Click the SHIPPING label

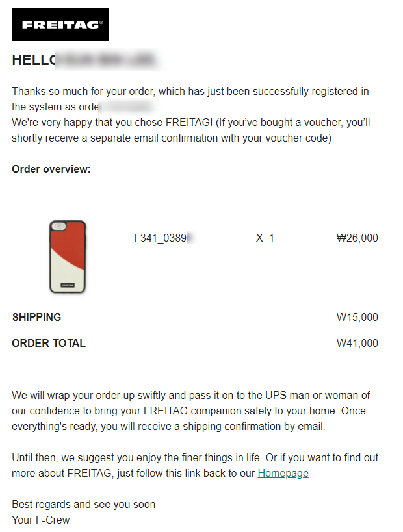tap(36, 317)
